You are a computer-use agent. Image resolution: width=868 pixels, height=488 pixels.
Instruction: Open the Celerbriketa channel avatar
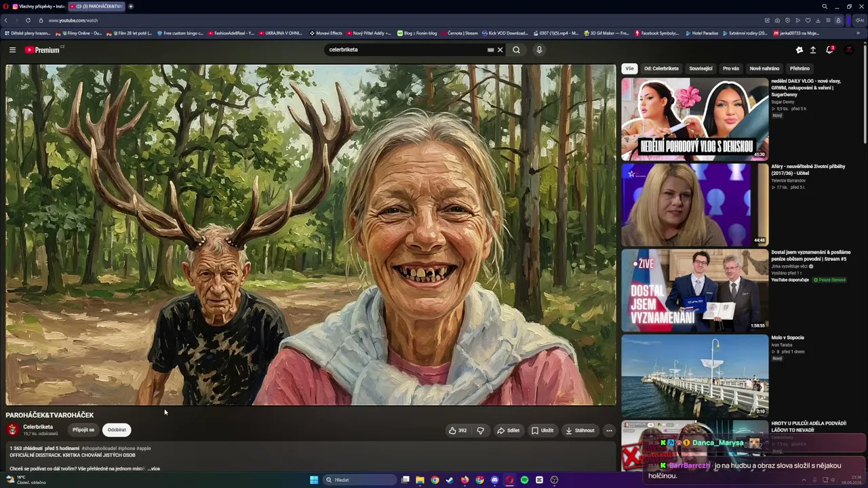[x=12, y=430]
